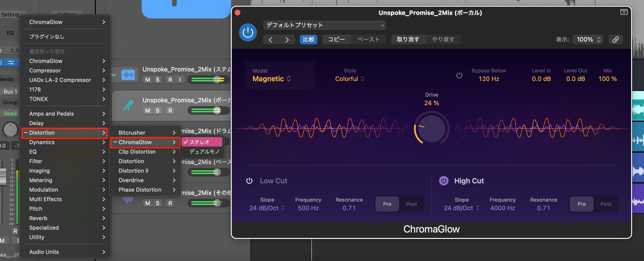
Task: Open Clip Distortion submenu item
Action: coord(145,152)
